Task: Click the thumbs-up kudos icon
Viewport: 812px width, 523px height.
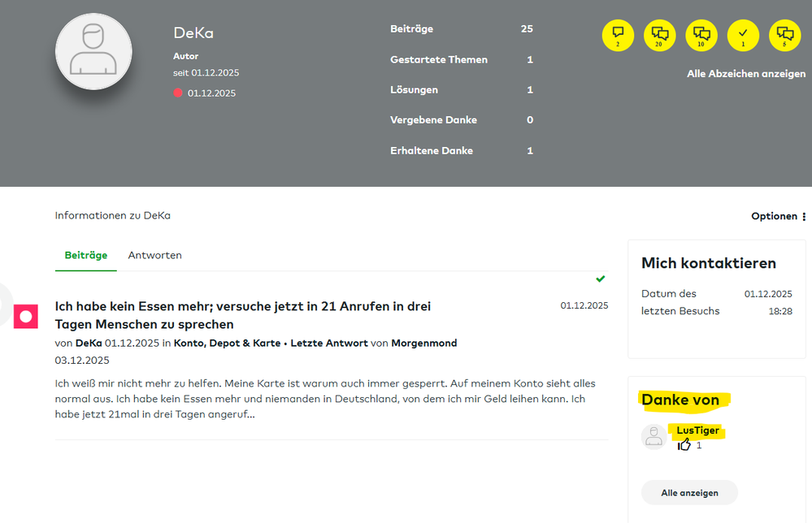Action: coord(684,445)
